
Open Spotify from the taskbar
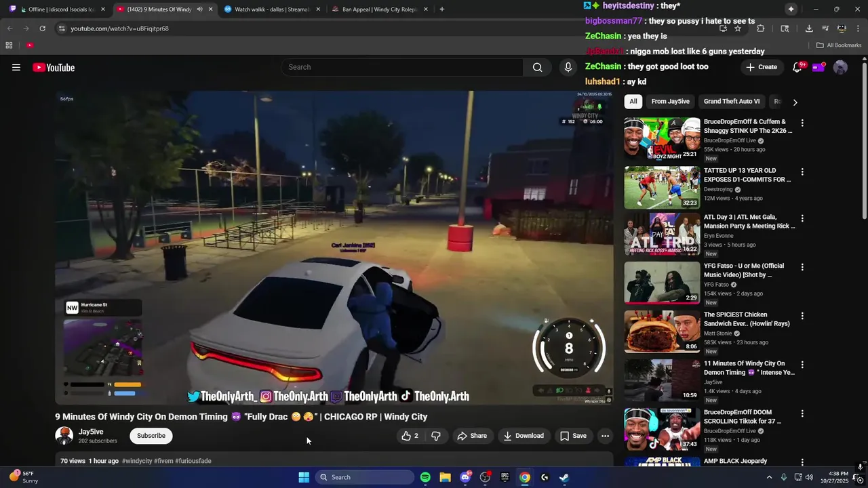tap(425, 477)
